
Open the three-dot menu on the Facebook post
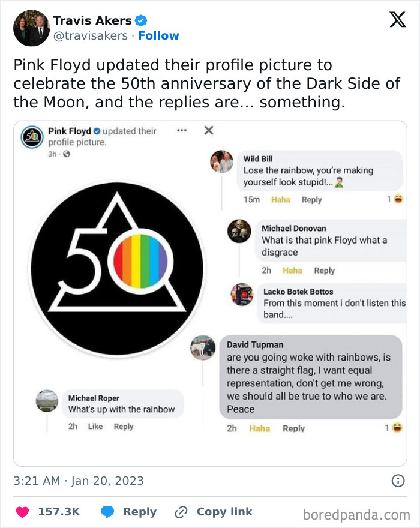(x=181, y=130)
